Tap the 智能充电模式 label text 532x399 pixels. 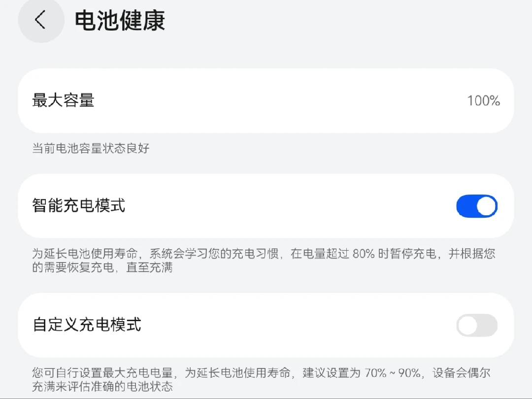(79, 205)
